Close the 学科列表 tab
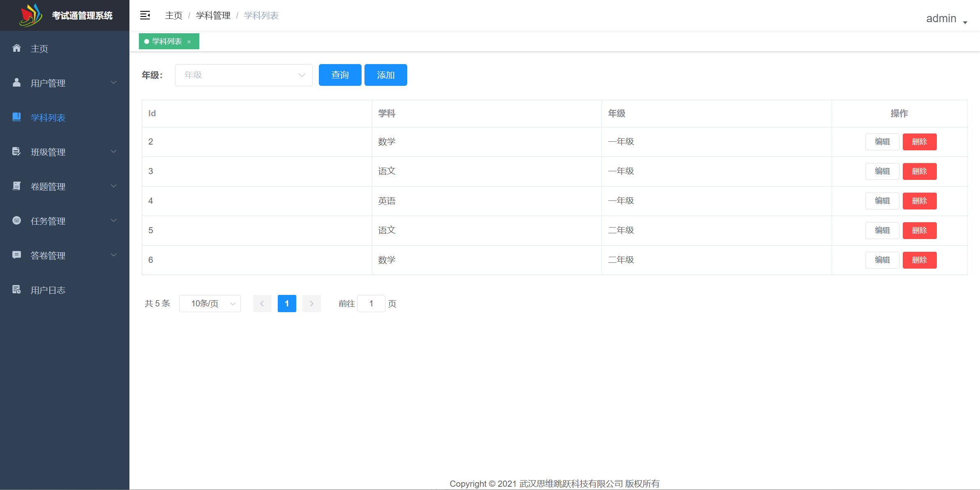The image size is (980, 490). pos(189,41)
